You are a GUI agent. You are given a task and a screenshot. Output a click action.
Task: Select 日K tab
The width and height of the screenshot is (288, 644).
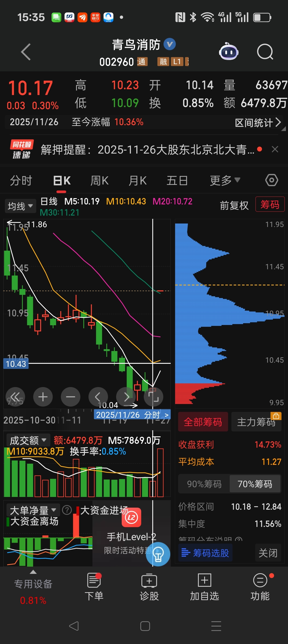62,180
